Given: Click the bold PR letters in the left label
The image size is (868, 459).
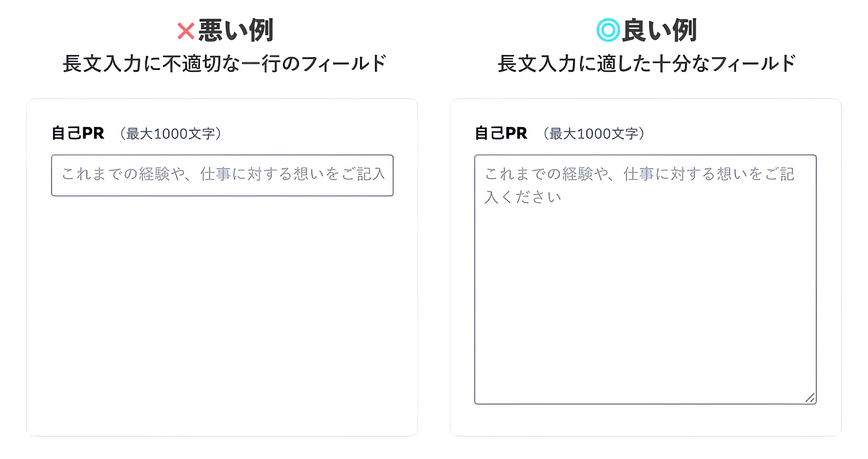Looking at the screenshot, I should point(93,133).
